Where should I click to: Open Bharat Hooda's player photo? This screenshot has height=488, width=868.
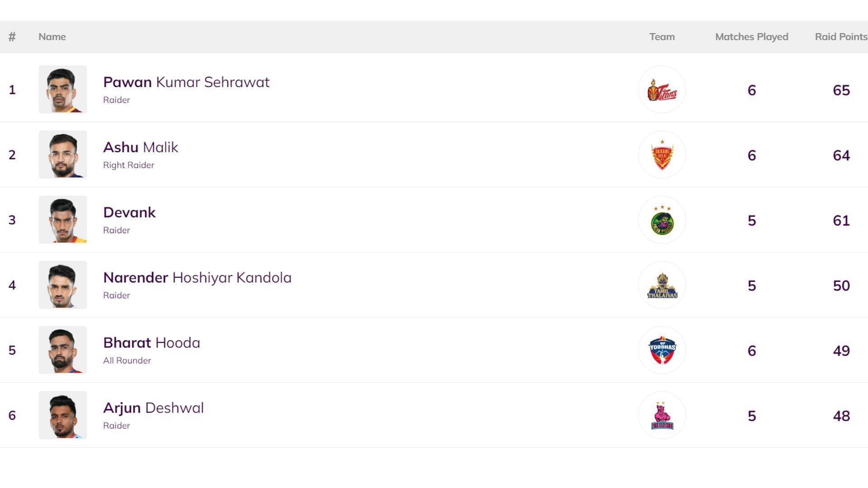pyautogui.click(x=62, y=350)
